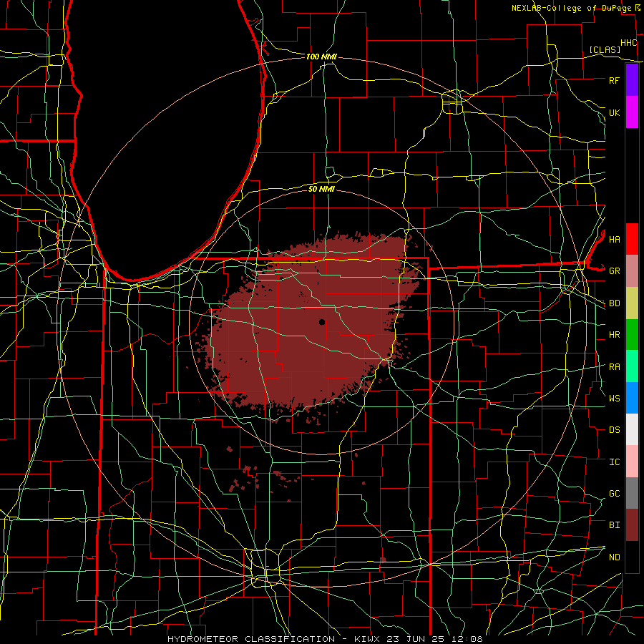644x644 pixels.
Task: Click the '23 JUN 25' date text
Action: coord(416,639)
